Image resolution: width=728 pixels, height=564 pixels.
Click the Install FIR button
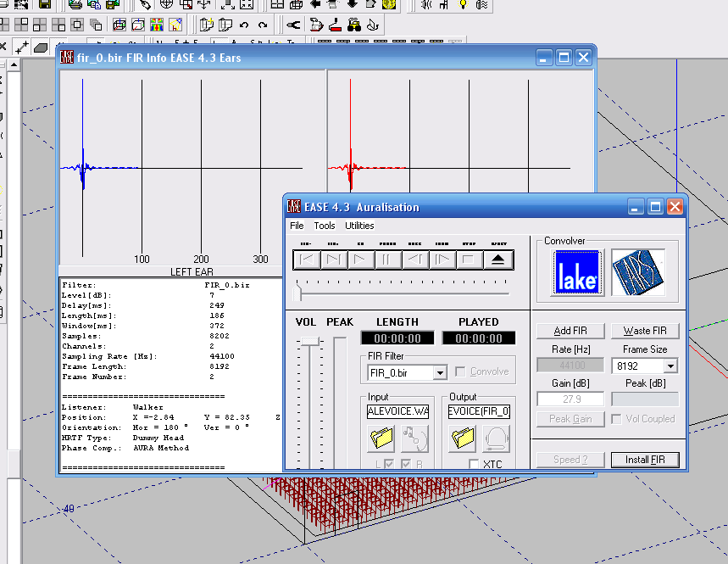(645, 460)
